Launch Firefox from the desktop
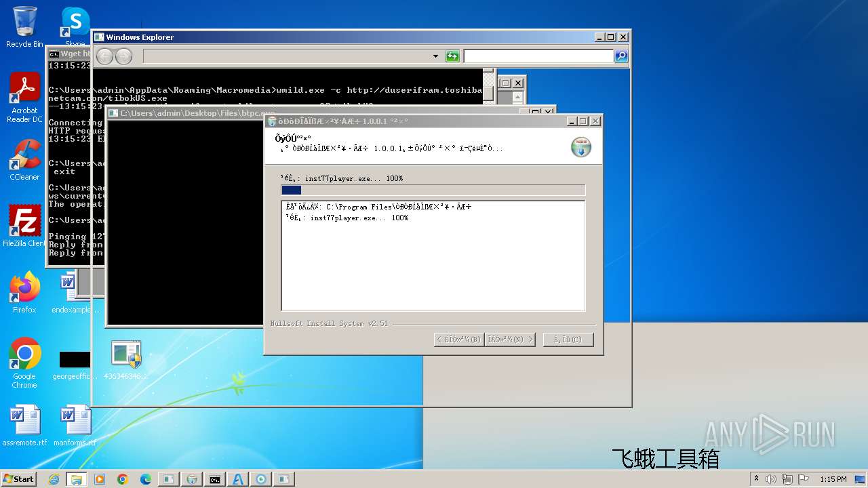This screenshot has height=488, width=868. pos(24,293)
